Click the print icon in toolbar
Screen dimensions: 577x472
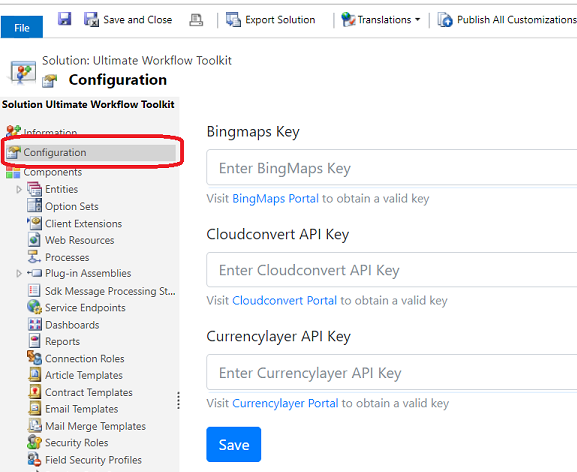(196, 20)
